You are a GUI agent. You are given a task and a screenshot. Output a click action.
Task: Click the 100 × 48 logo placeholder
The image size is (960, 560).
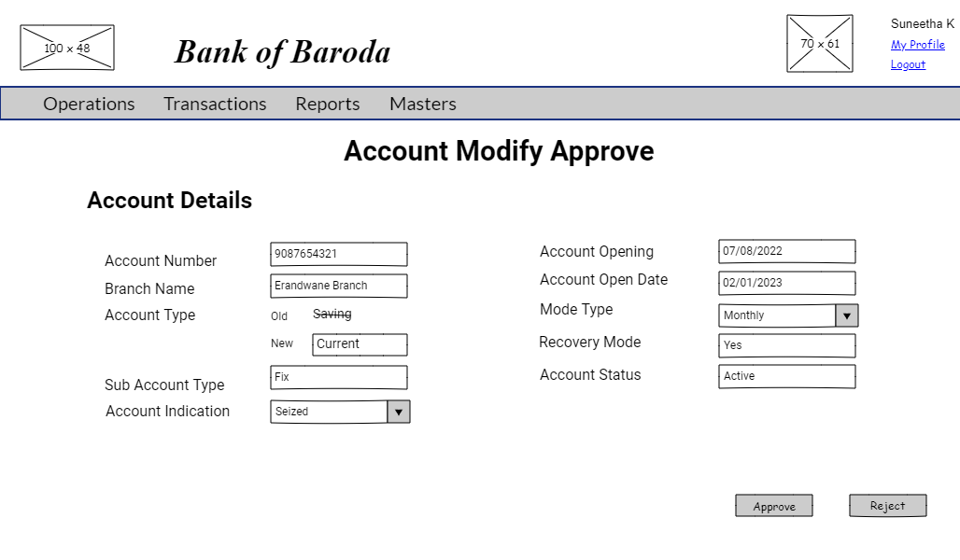tap(67, 48)
